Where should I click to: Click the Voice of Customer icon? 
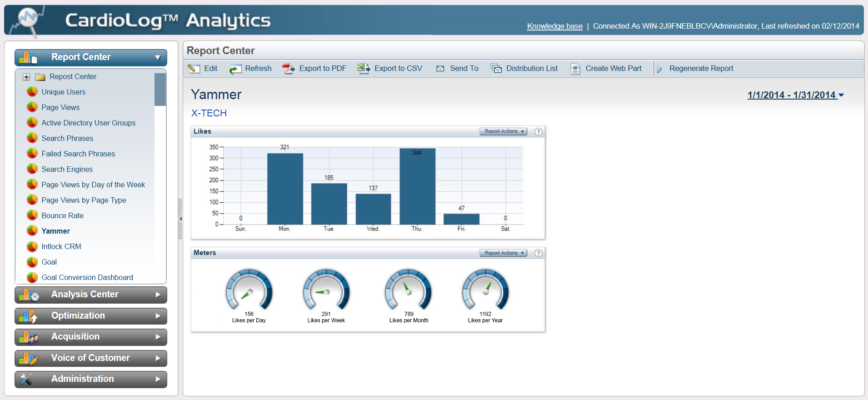point(29,359)
